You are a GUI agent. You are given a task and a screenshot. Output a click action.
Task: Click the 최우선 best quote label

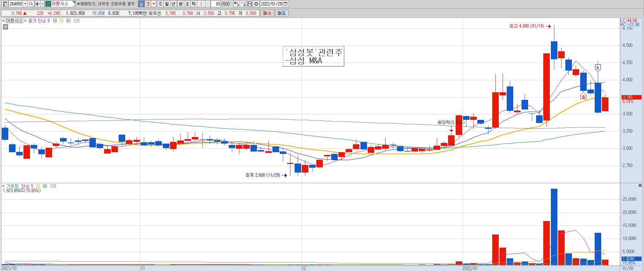pos(155,13)
